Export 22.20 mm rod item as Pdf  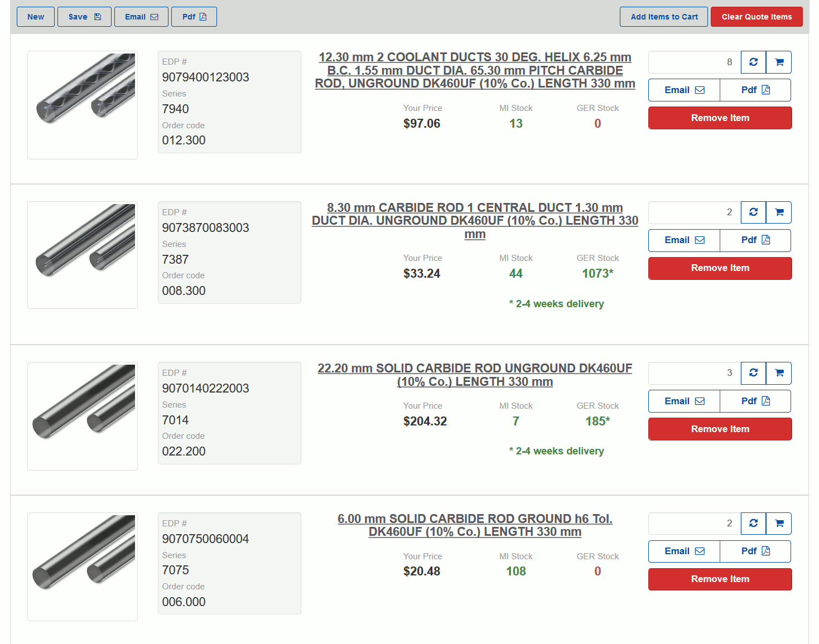pos(755,401)
